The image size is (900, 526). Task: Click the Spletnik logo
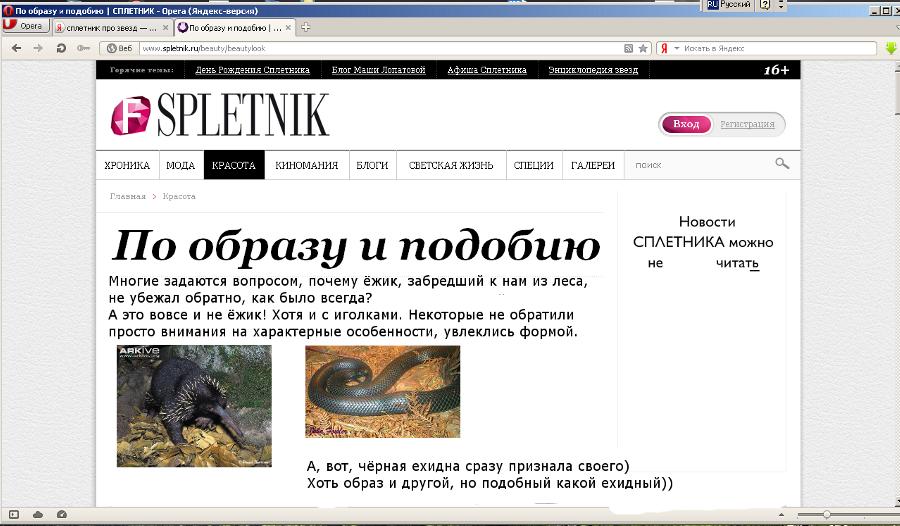click(x=220, y=116)
